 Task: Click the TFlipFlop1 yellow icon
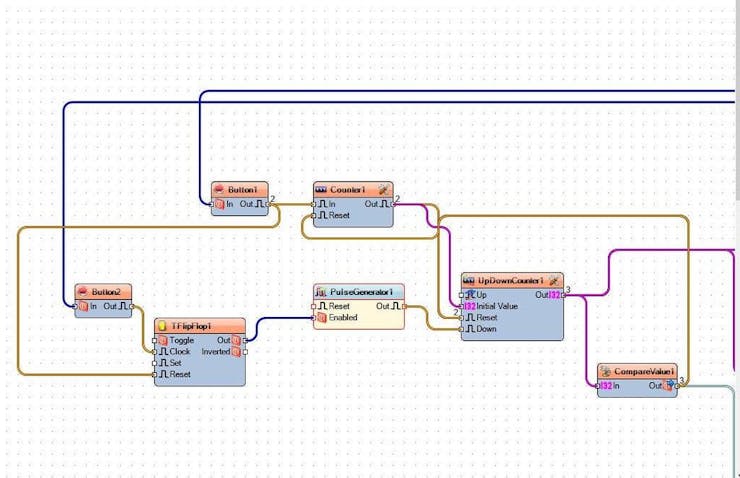point(162,326)
